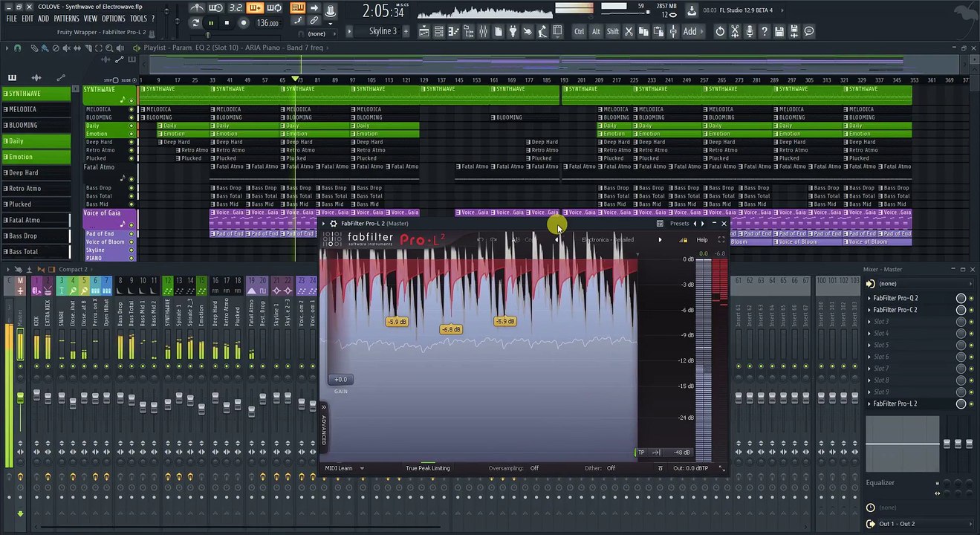Adjust the FabFilter Pro-Q 2 slot mix knob

click(961, 298)
